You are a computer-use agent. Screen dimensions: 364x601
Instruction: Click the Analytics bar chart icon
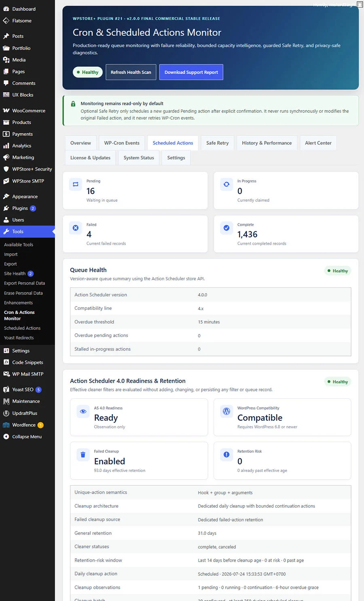pos(6,146)
